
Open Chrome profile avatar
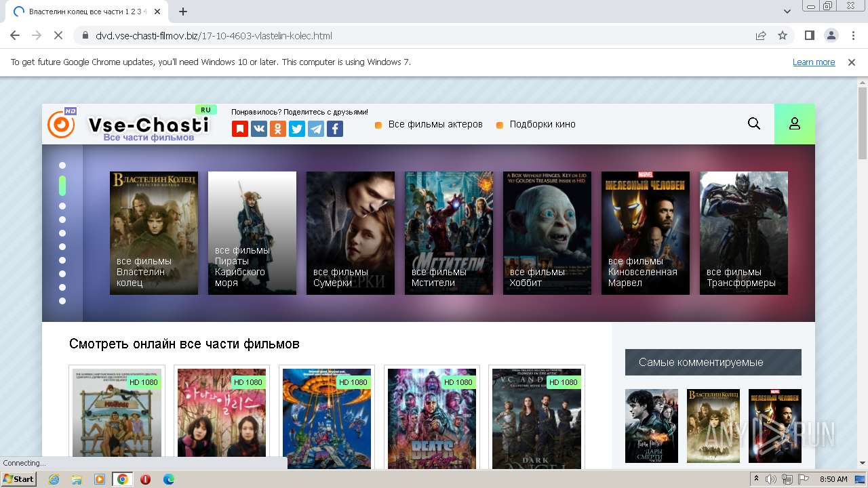pyautogui.click(x=831, y=35)
